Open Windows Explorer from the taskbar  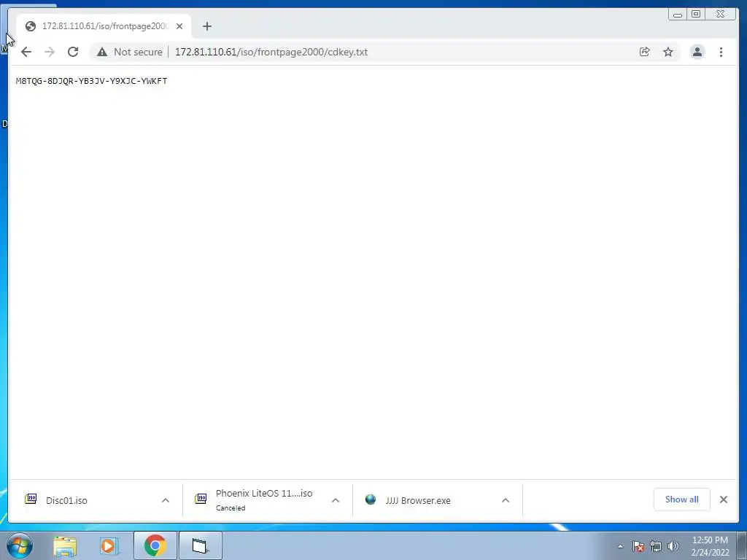[65, 545]
